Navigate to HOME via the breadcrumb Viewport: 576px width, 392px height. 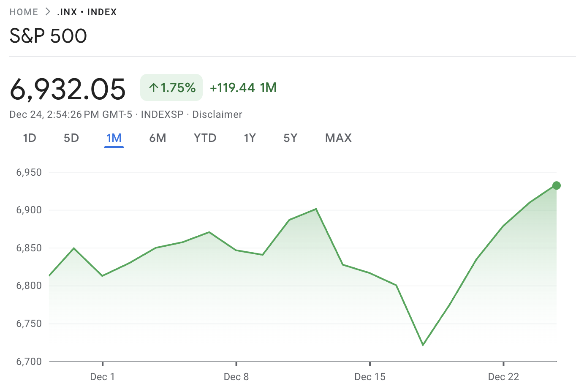[x=24, y=12]
